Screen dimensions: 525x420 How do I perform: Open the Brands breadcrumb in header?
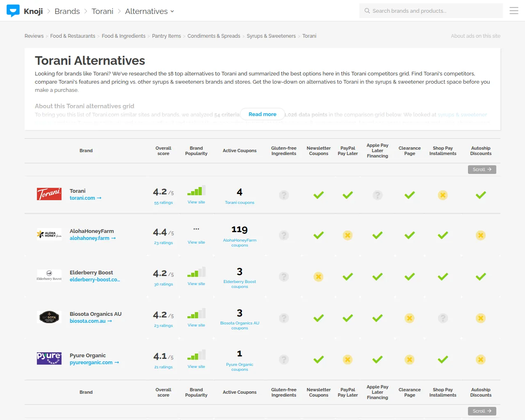pos(67,11)
